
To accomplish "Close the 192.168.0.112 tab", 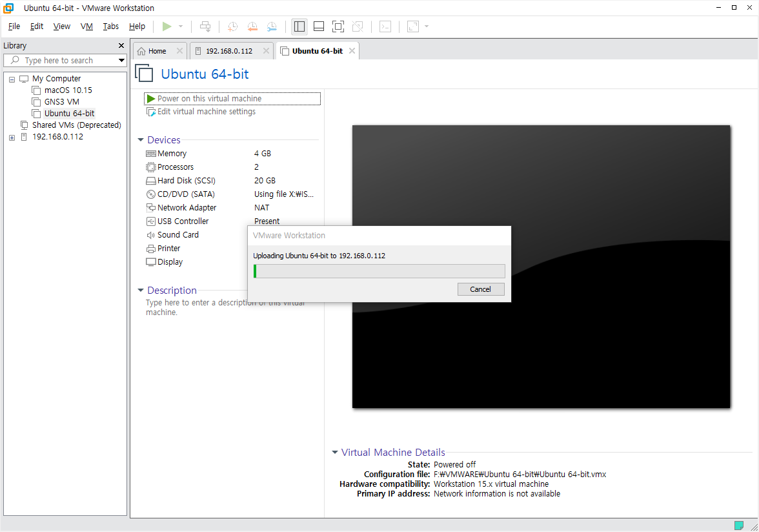I will coord(266,51).
